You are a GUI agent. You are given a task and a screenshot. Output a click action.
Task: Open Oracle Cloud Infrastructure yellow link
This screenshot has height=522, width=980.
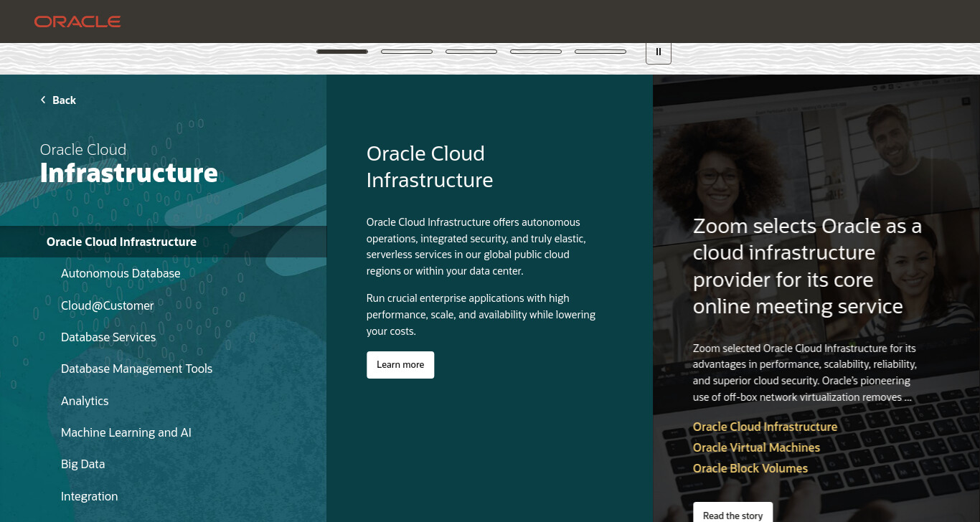tap(765, 427)
